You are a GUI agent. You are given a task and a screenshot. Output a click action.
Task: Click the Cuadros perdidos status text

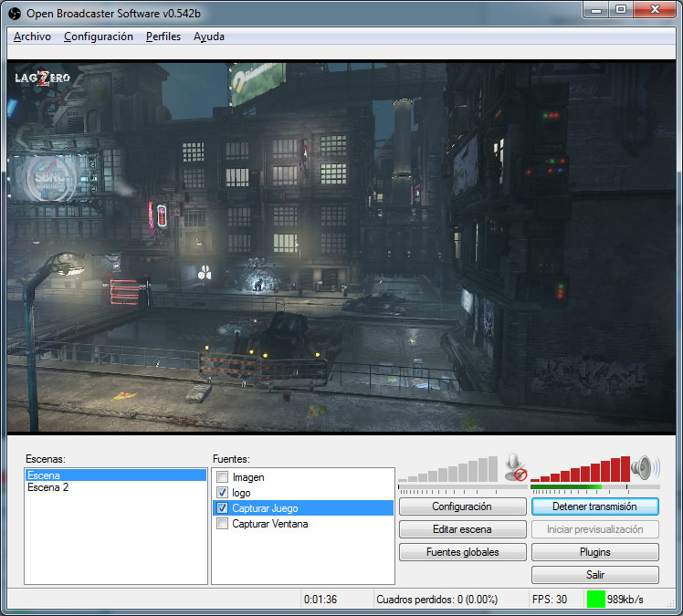pos(436,600)
